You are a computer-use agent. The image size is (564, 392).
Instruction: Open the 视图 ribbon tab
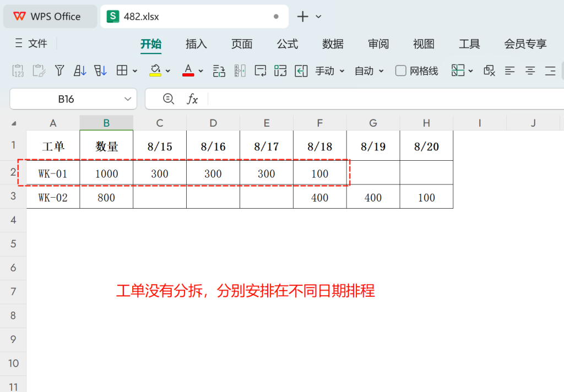pyautogui.click(x=424, y=44)
